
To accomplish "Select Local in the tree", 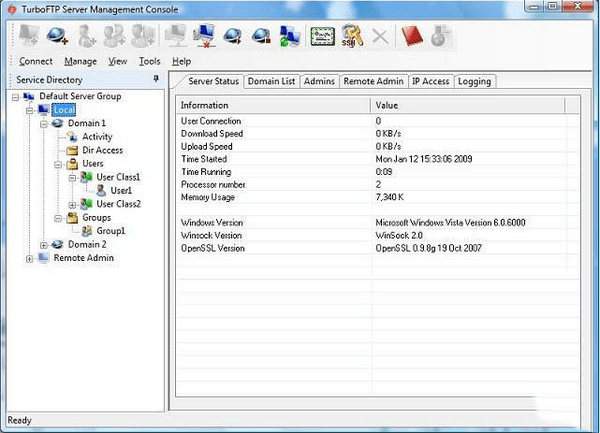I will click(x=64, y=110).
